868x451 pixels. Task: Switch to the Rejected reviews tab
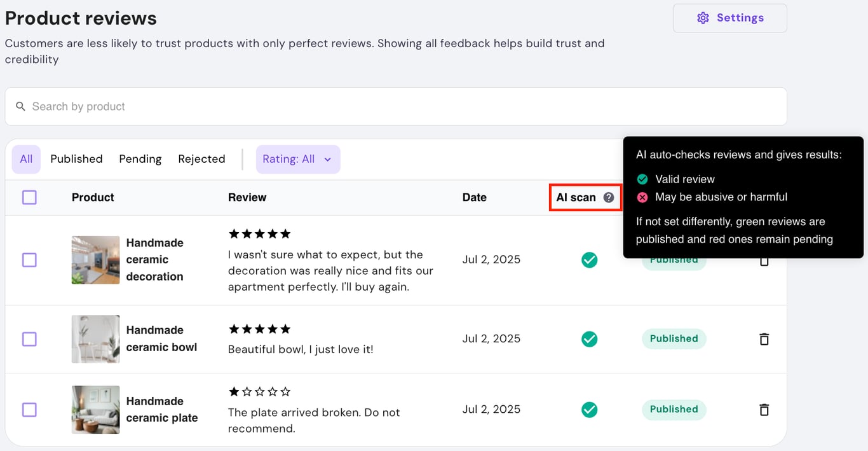point(201,158)
